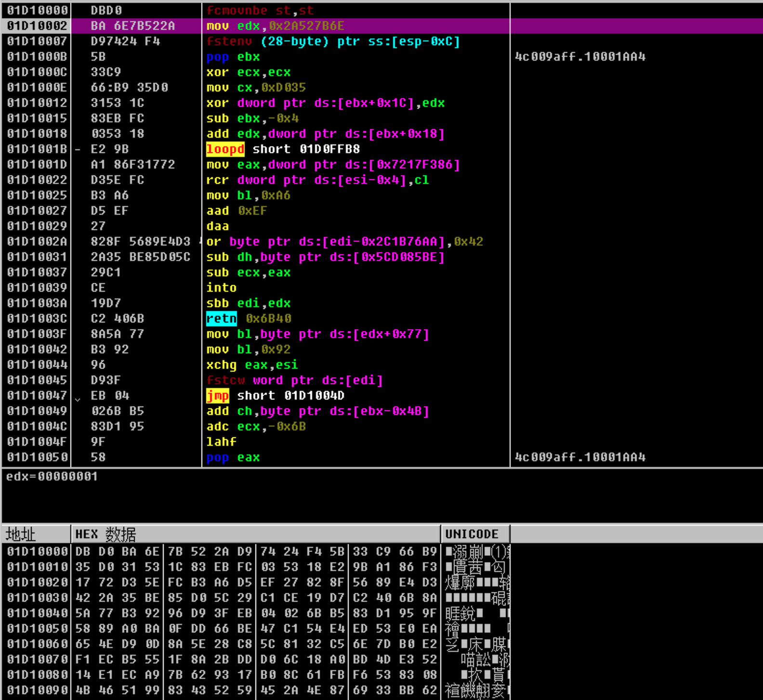
Task: Click the lahf instruction row
Action: coord(221,442)
